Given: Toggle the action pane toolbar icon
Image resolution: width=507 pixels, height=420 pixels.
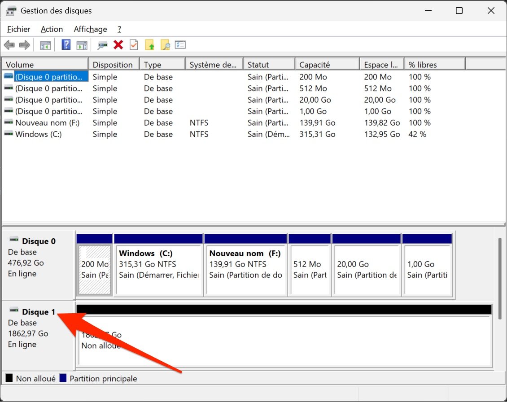Looking at the screenshot, I should pyautogui.click(x=82, y=45).
